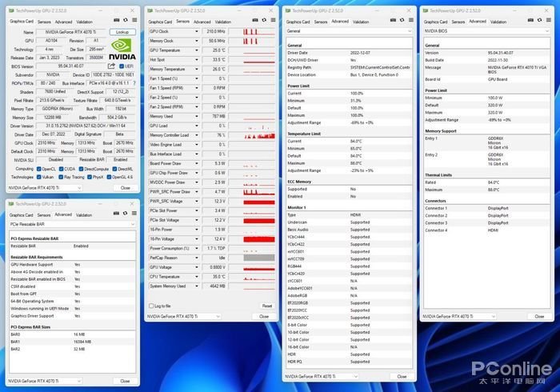Open Sensors tab in PCIe Resizable BAR window
The width and height of the screenshot is (560, 392).
click(44, 215)
